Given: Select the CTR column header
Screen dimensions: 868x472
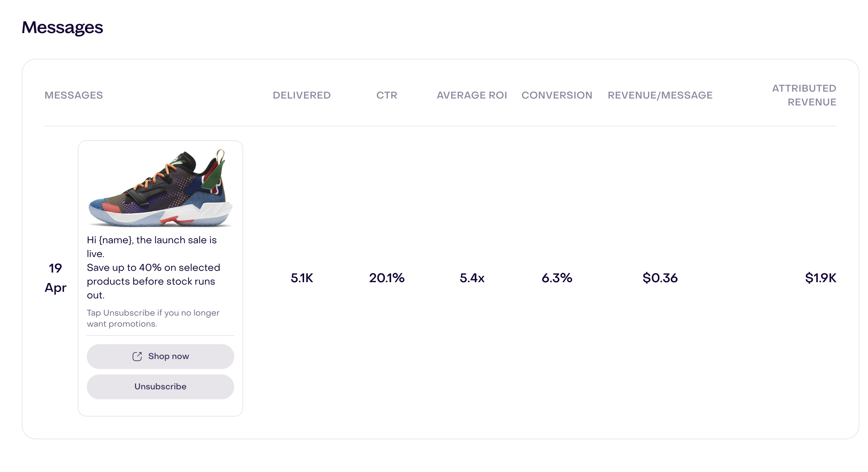Looking at the screenshot, I should coord(387,95).
